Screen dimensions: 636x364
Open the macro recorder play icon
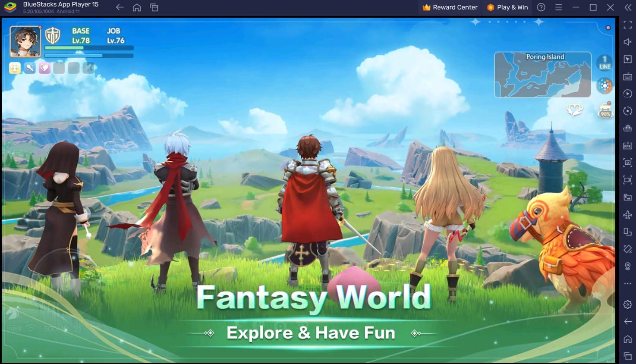tap(628, 94)
